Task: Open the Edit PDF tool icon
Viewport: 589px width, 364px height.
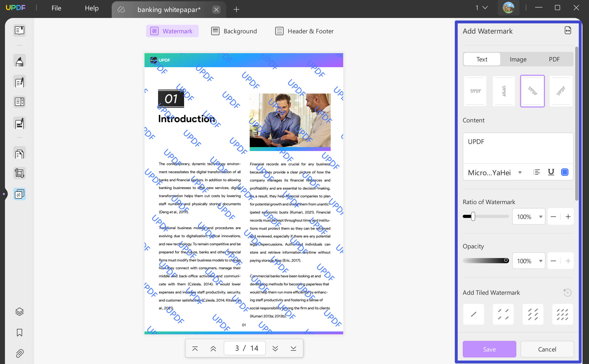Action: (x=20, y=82)
